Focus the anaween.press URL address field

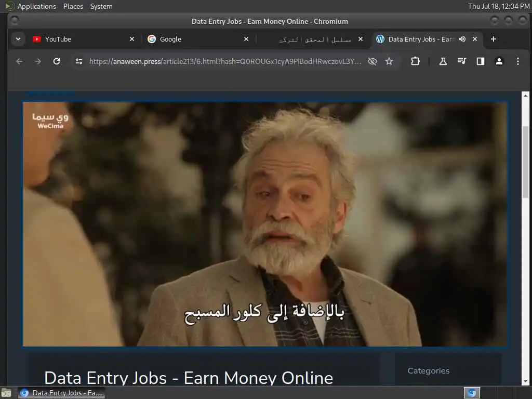click(225, 61)
